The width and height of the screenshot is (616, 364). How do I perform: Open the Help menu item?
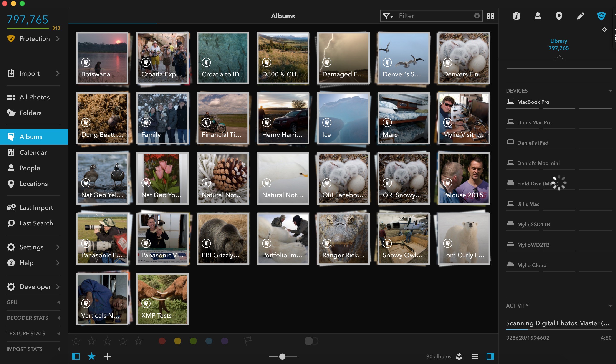(34, 263)
